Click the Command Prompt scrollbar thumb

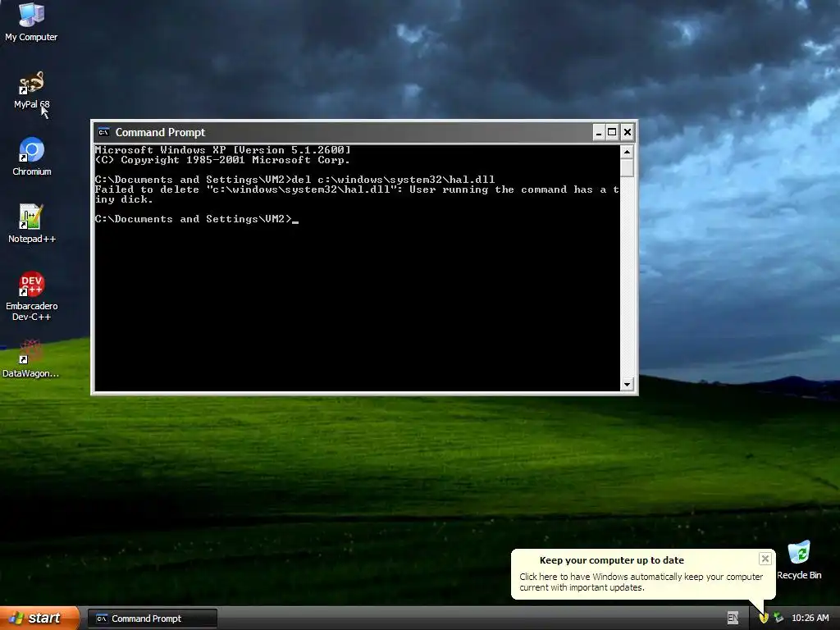(x=627, y=167)
